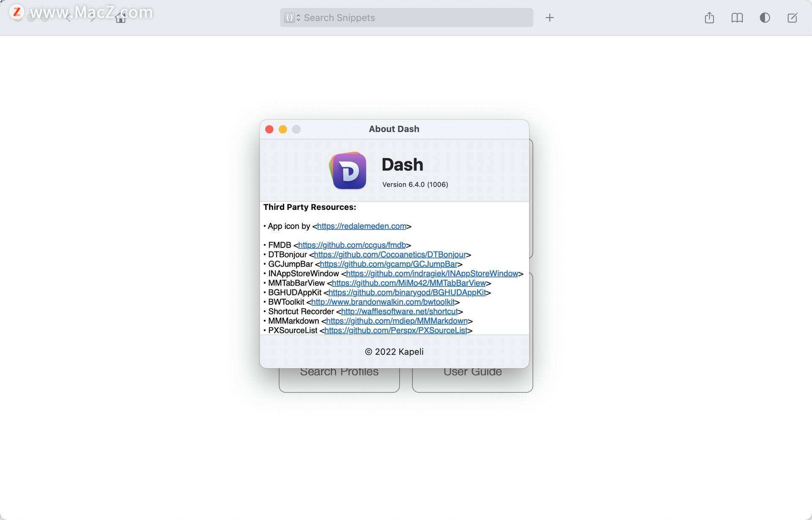Click the Dash app name heading

pyautogui.click(x=402, y=165)
